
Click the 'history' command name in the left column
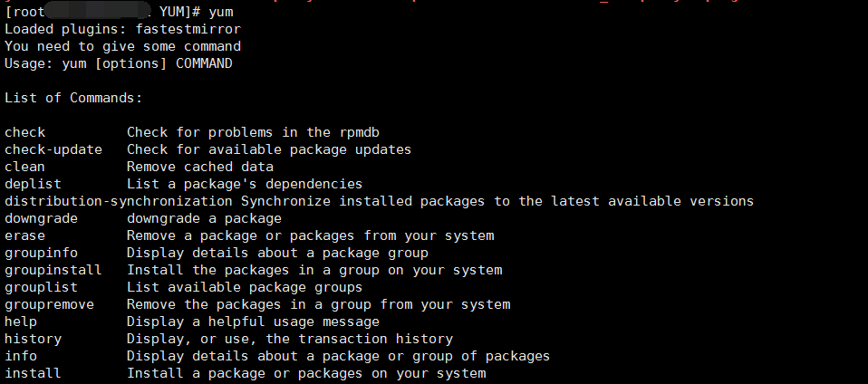point(33,339)
